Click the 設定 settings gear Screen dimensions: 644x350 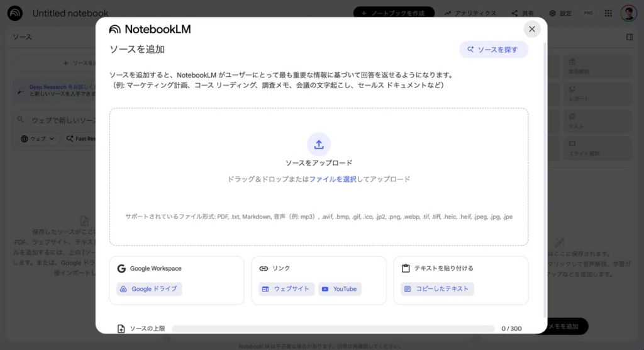click(x=560, y=13)
